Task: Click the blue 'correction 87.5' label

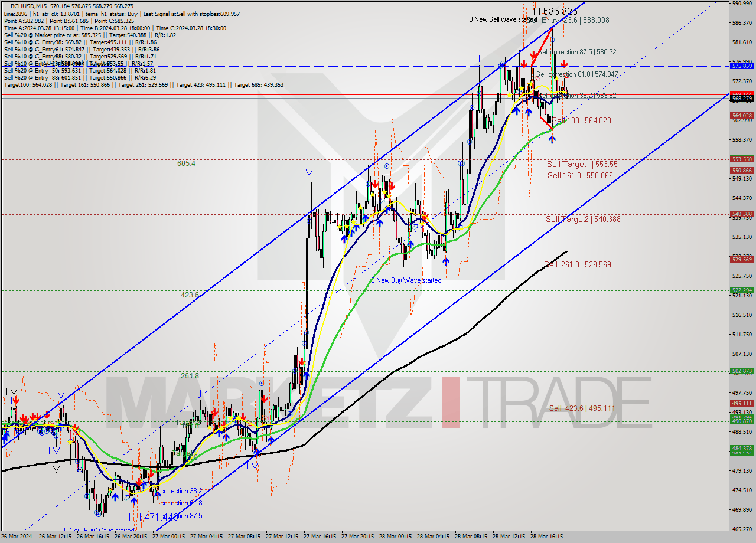Action: click(181, 516)
